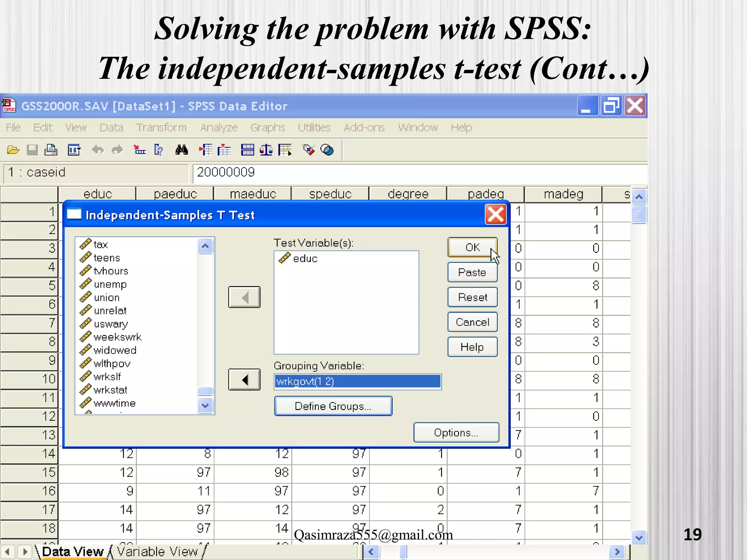The image size is (747, 560).
Task: Click the Split File icon
Action: (x=248, y=150)
